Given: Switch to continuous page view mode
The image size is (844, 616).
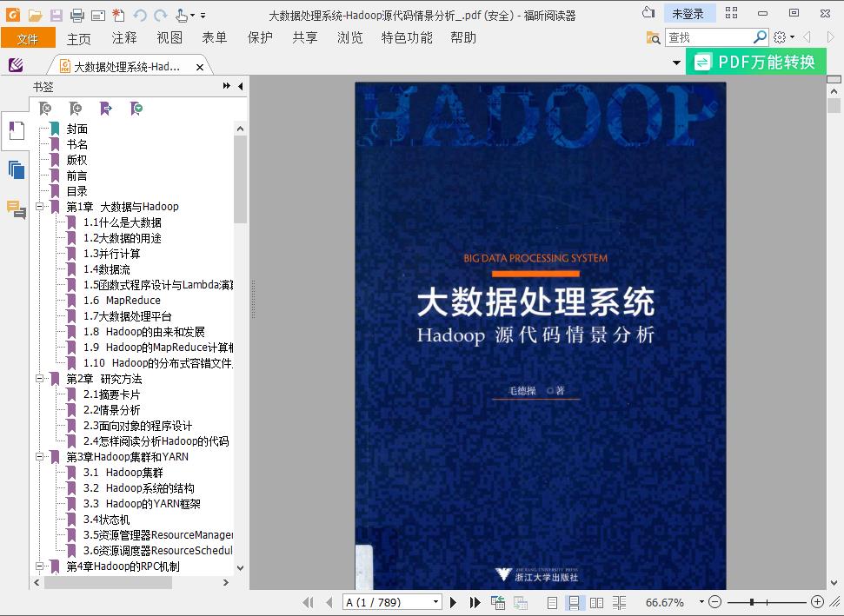Looking at the screenshot, I should 574,603.
